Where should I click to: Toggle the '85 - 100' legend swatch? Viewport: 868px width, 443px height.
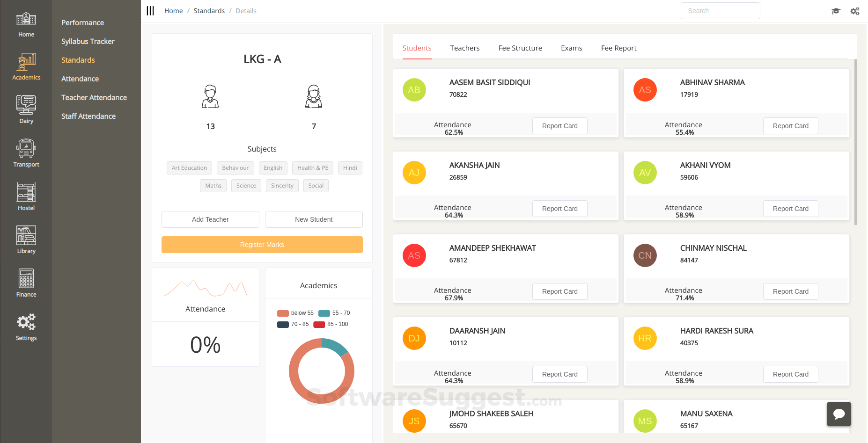[319, 324]
